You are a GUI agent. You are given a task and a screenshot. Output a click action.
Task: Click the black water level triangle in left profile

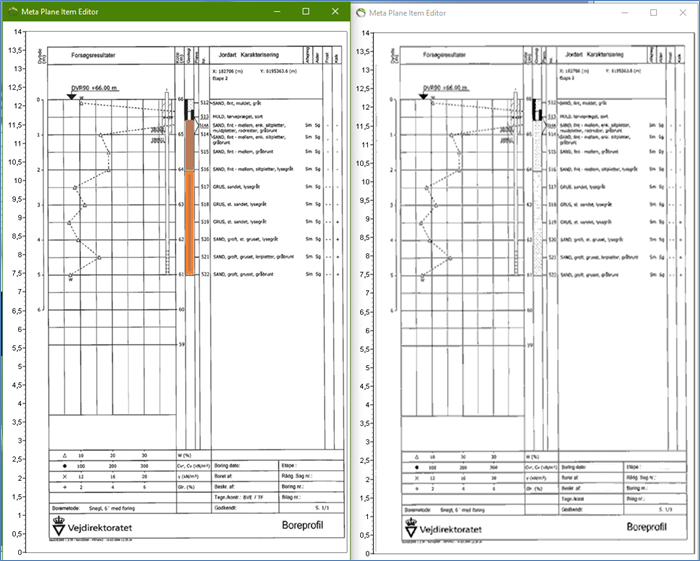[71, 97]
